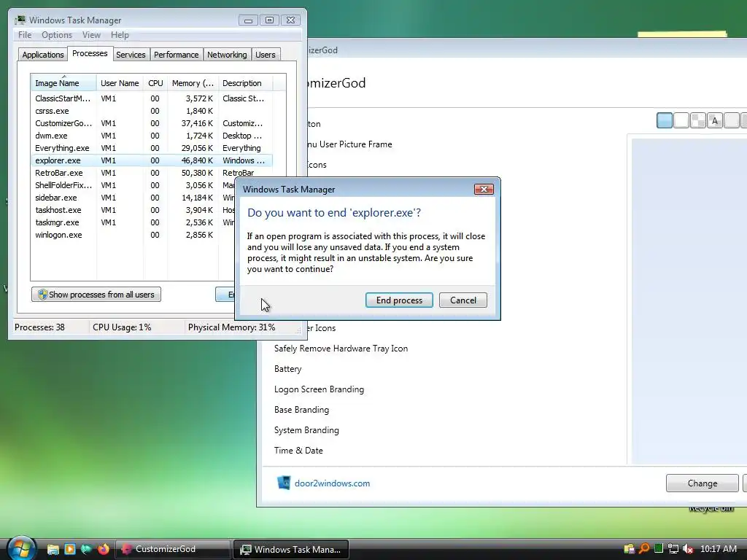Viewport: 747px width, 560px height.
Task: Click the Task Manager title bar icon
Action: 20,20
